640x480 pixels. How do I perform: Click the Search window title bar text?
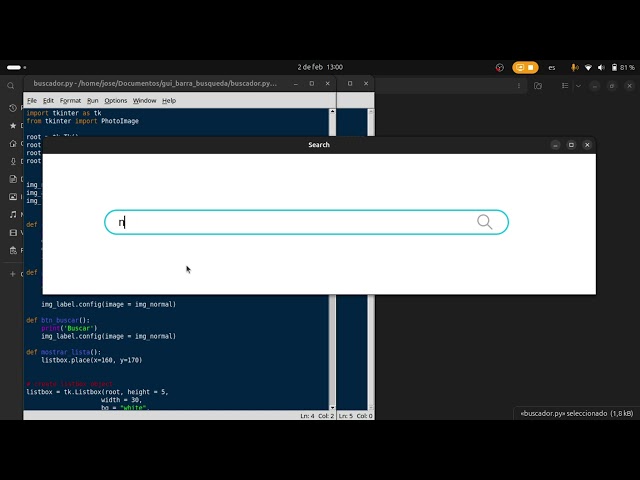pos(319,144)
